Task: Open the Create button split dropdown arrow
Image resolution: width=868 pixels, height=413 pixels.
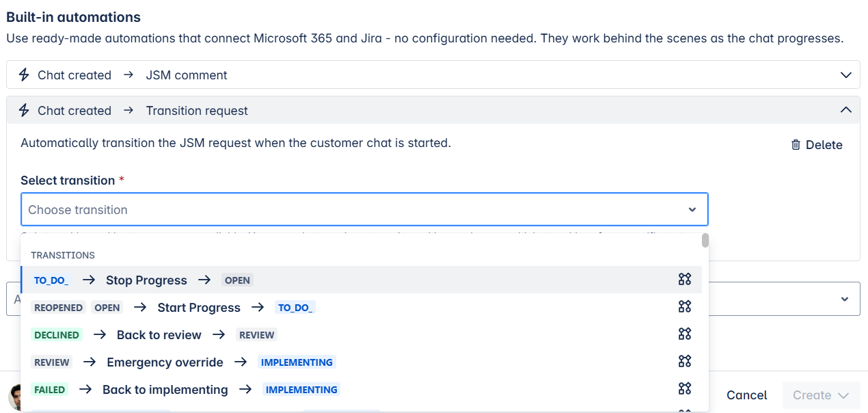Action: (843, 395)
